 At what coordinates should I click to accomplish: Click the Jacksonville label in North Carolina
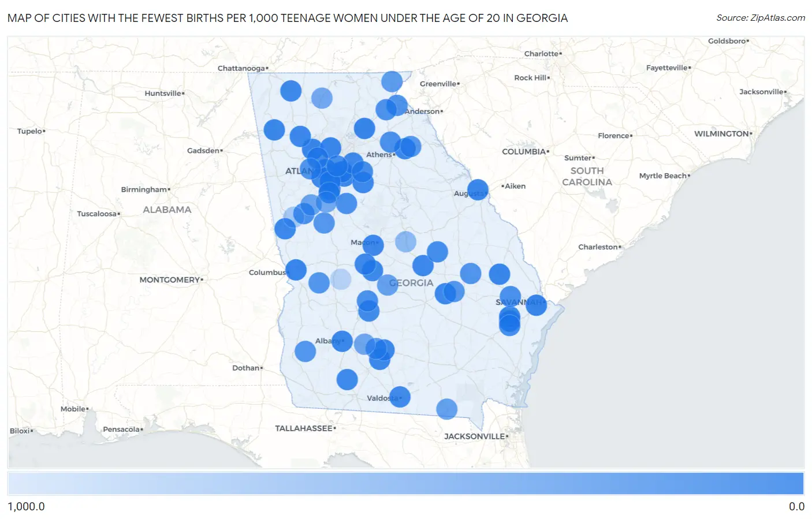[x=762, y=92]
